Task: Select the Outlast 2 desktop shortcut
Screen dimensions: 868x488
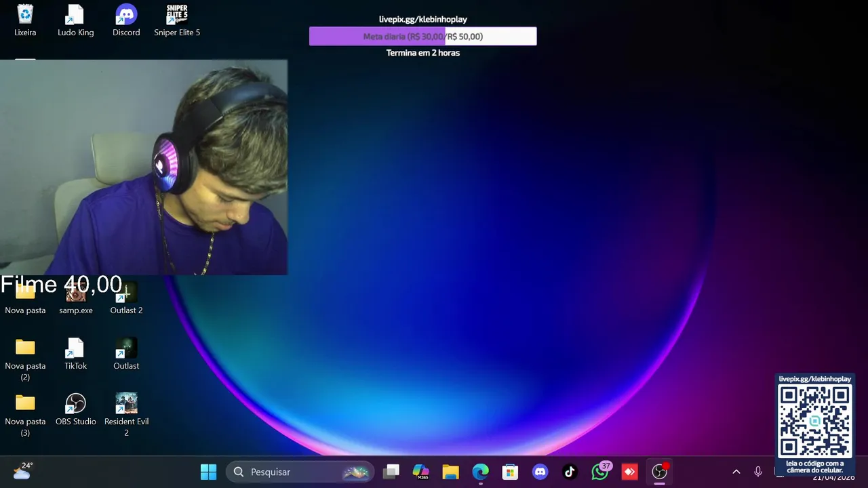Action: tap(126, 299)
